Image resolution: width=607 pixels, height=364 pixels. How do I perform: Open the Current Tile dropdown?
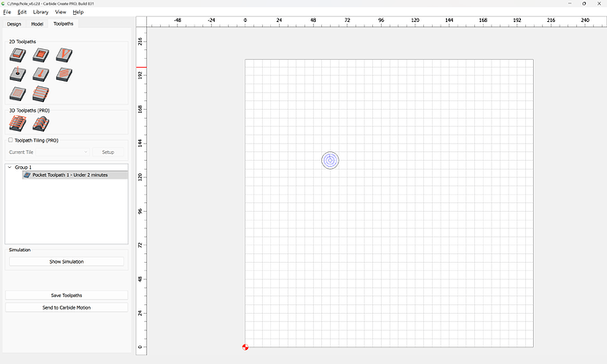pyautogui.click(x=48, y=152)
